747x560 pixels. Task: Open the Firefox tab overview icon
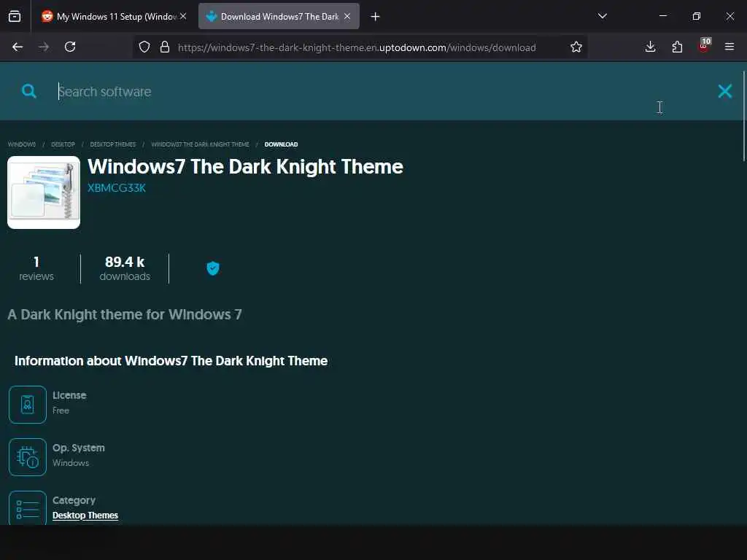tap(15, 17)
